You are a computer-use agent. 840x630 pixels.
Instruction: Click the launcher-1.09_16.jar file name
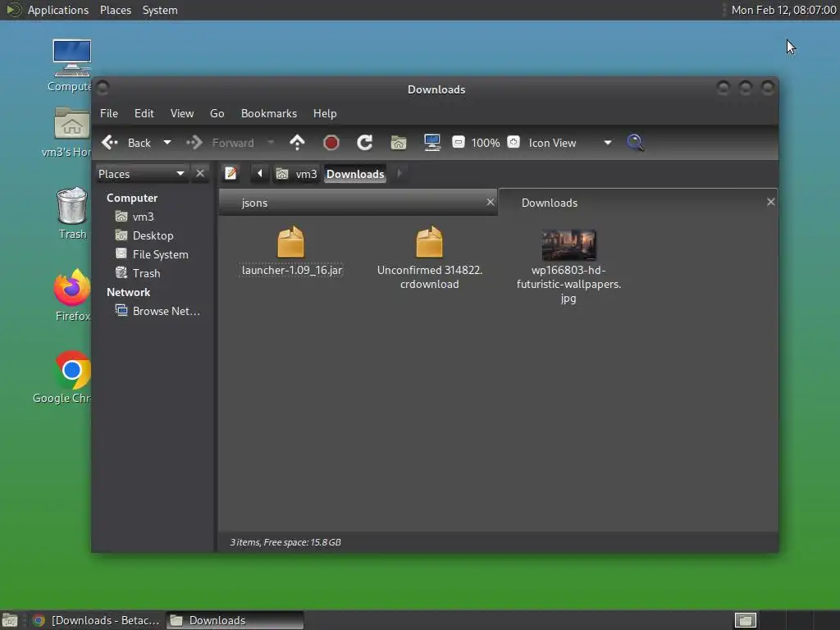coord(292,270)
